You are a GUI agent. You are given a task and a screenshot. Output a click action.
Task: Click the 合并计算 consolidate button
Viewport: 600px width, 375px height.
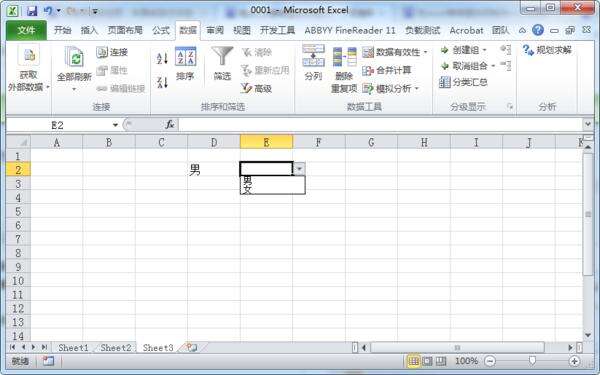(386, 70)
